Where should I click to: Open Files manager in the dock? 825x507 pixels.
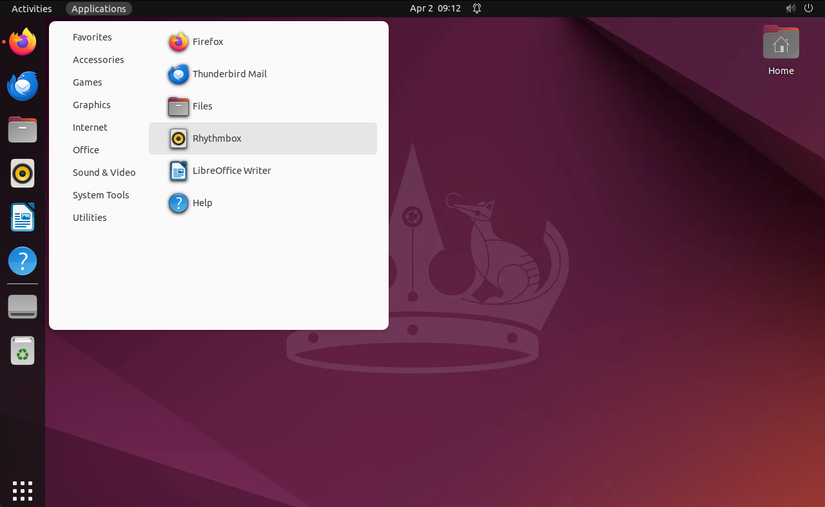(23, 129)
